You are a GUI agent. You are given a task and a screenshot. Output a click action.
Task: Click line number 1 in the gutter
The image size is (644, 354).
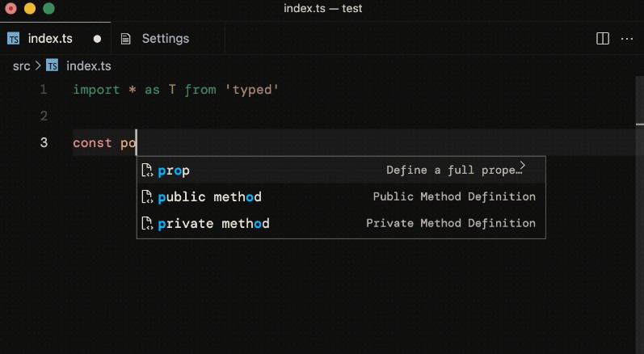pos(43,90)
